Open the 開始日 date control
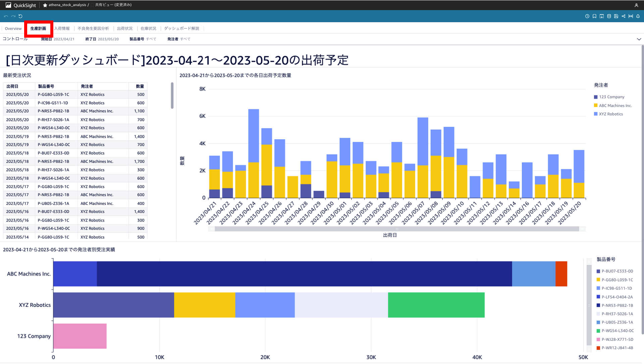 click(x=64, y=39)
